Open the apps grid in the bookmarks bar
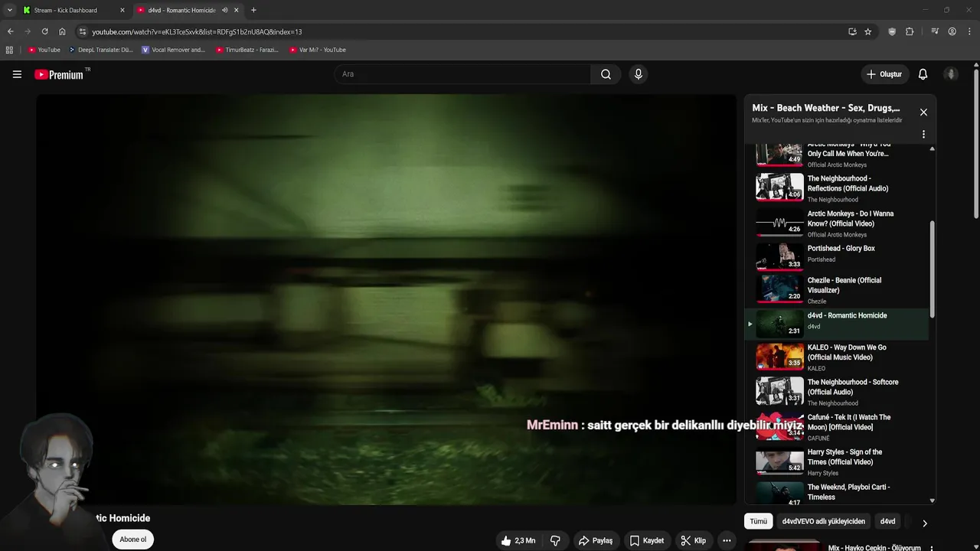Image resolution: width=980 pixels, height=551 pixels. (9, 50)
